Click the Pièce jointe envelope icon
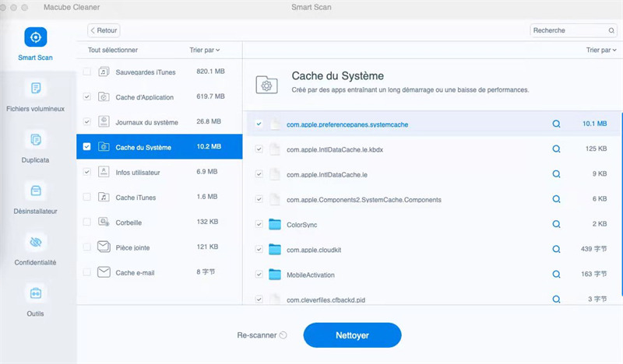The height and width of the screenshot is (364, 623). [x=104, y=247]
